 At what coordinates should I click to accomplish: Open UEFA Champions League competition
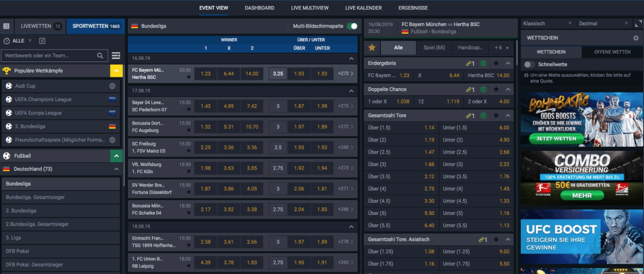click(x=61, y=100)
